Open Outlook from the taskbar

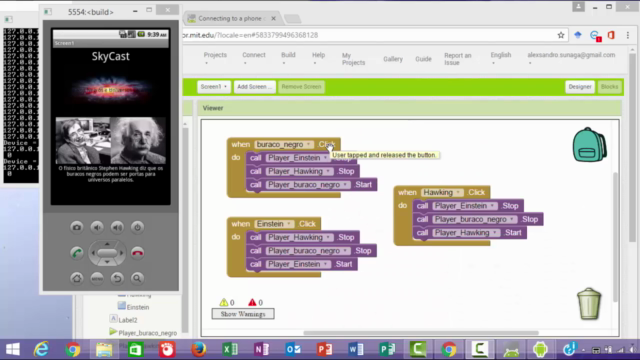click(x=293, y=349)
